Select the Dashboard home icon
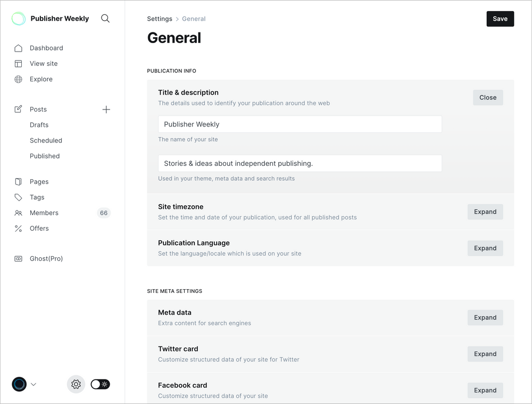The width and height of the screenshot is (532, 404). (18, 48)
